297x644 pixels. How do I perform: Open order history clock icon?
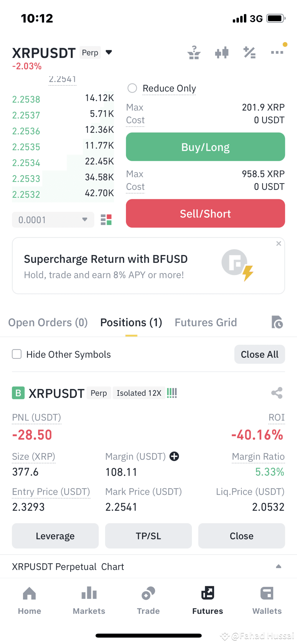[x=277, y=322]
